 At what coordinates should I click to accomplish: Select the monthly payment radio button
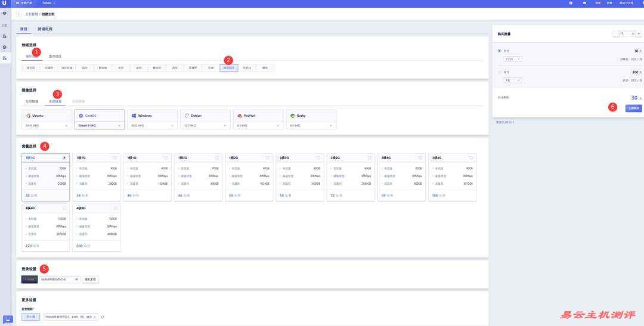[499, 51]
